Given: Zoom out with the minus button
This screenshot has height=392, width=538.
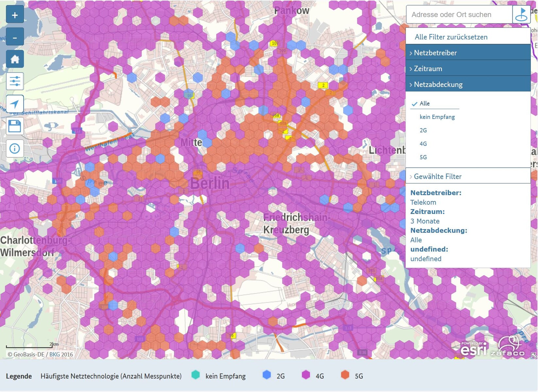Looking at the screenshot, I should [x=15, y=37].
